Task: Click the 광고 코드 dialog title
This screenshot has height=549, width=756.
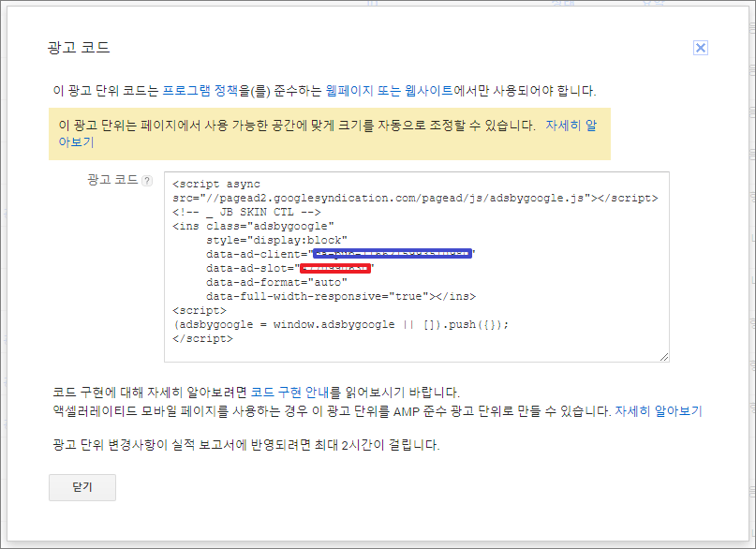Action: [x=79, y=47]
